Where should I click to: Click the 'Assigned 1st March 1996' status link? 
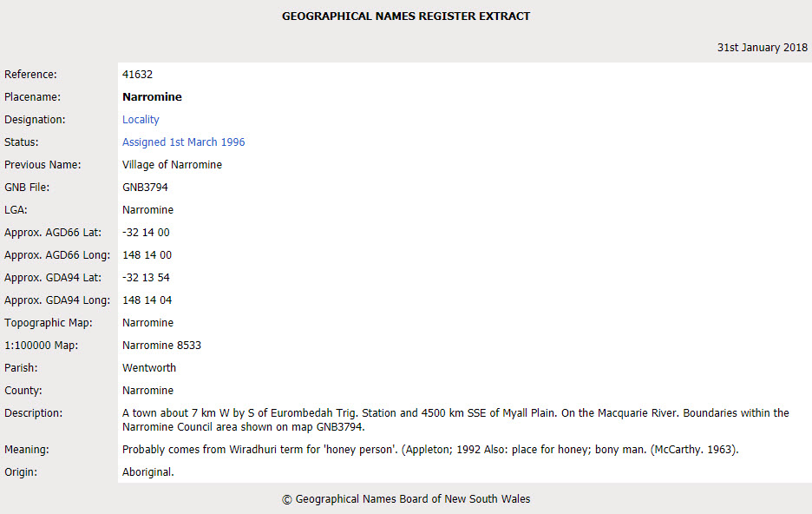click(x=183, y=142)
